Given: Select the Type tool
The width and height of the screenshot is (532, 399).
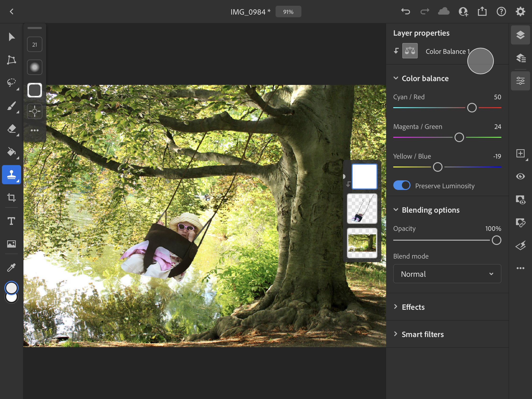Looking at the screenshot, I should [x=11, y=221].
